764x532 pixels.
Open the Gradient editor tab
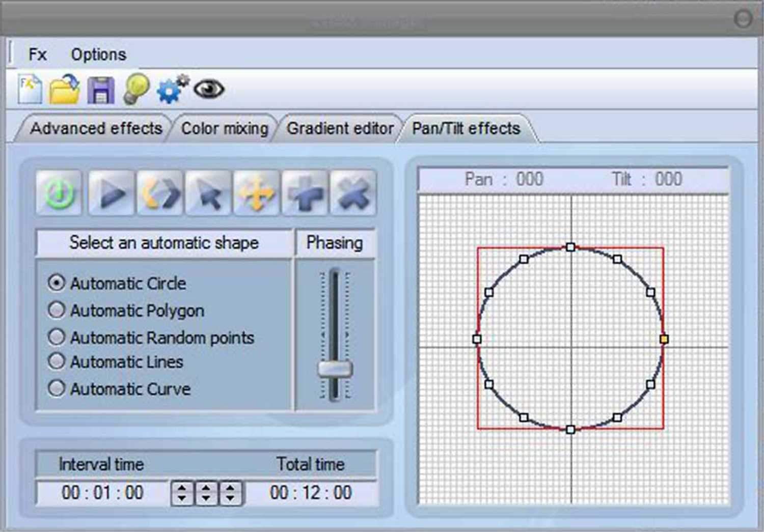(x=340, y=128)
